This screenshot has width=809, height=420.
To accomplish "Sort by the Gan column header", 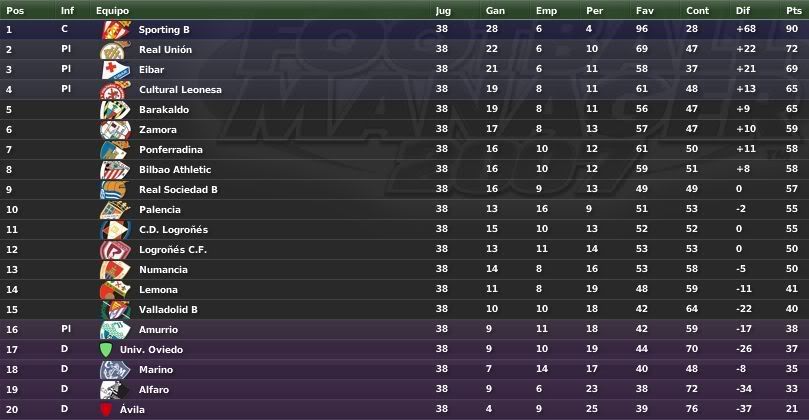I will [495, 10].
